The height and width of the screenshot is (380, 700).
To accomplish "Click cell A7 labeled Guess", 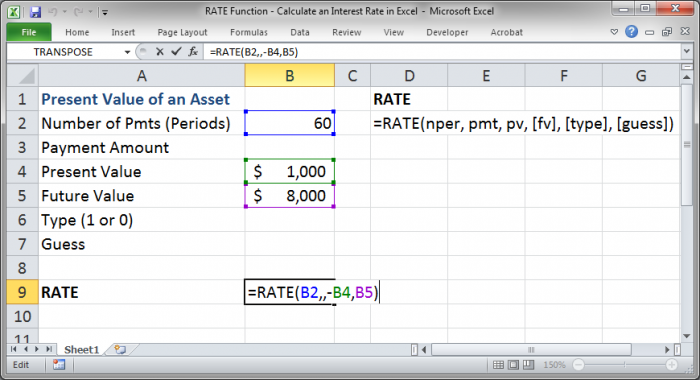I will click(142, 244).
